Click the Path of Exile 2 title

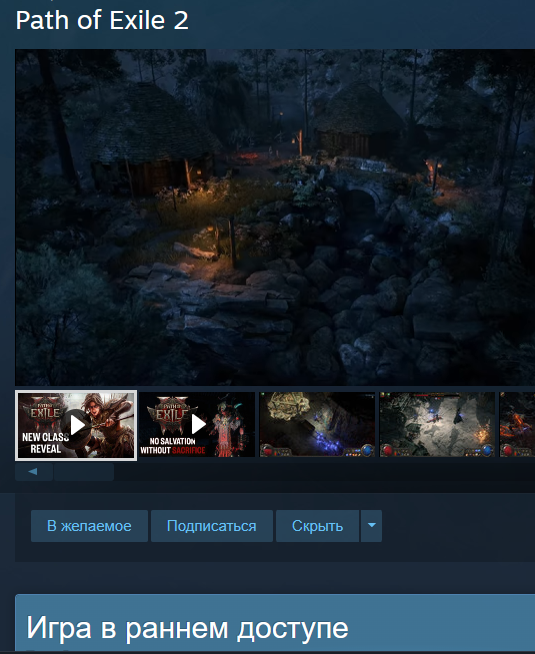(102, 20)
